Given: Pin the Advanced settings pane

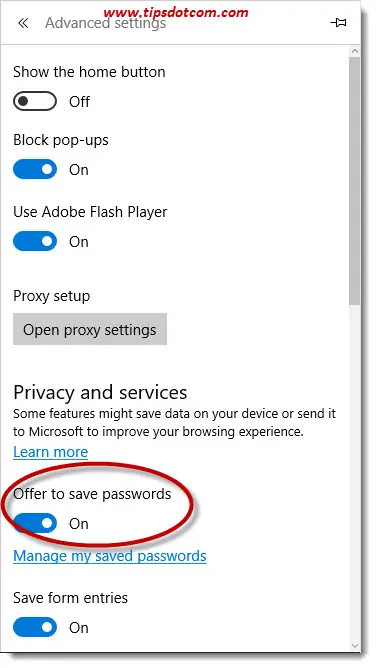Looking at the screenshot, I should (339, 23).
